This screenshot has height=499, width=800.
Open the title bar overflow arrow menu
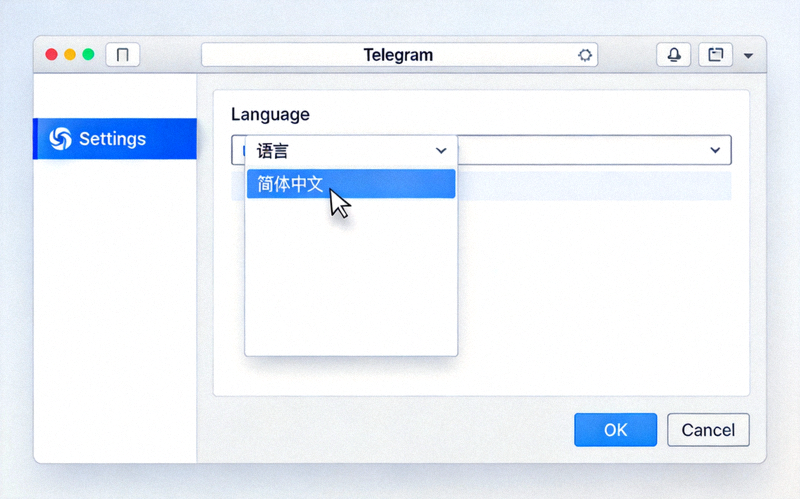[x=748, y=56]
